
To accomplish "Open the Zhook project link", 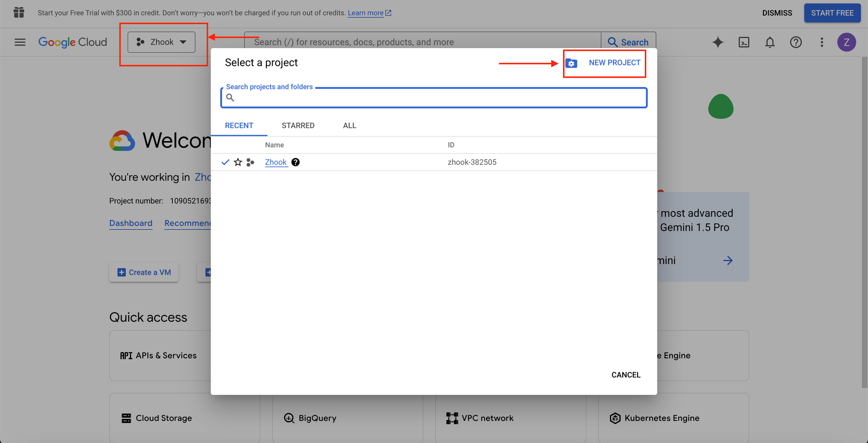I will (x=276, y=162).
